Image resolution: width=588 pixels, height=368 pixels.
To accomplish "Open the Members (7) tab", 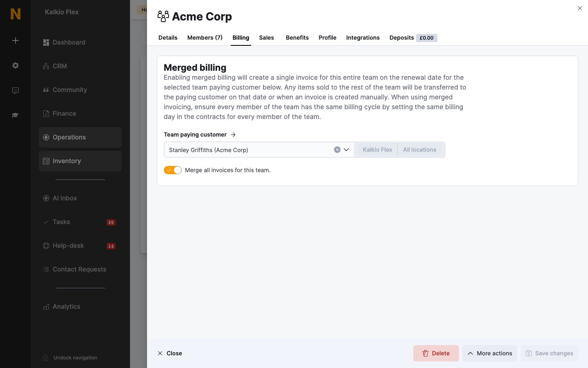I will [205, 38].
